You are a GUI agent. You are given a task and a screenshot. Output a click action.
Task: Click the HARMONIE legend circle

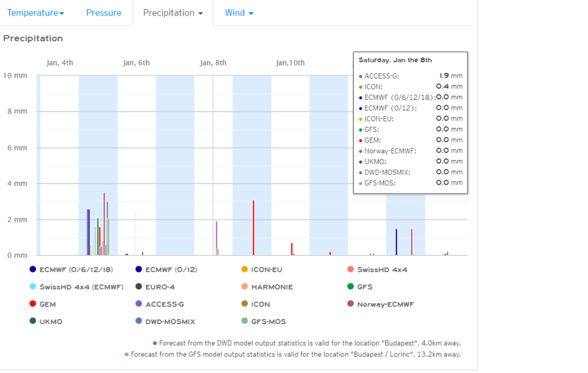(245, 287)
